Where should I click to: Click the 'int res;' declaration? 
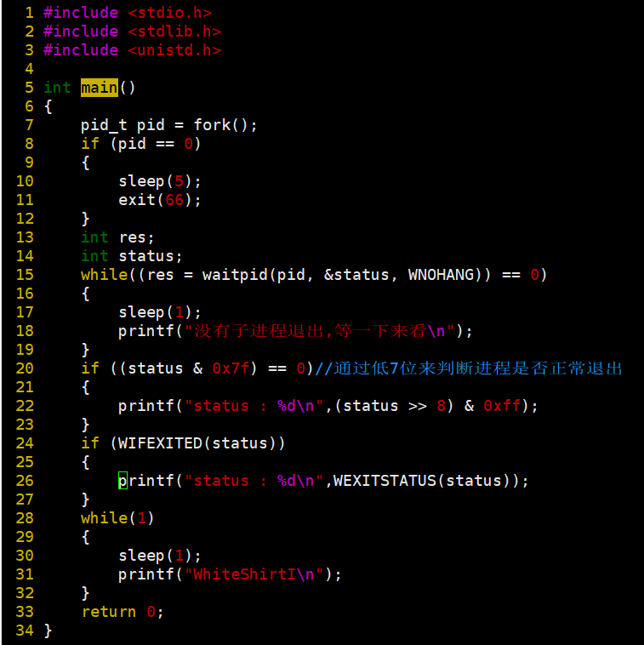pyautogui.click(x=117, y=237)
